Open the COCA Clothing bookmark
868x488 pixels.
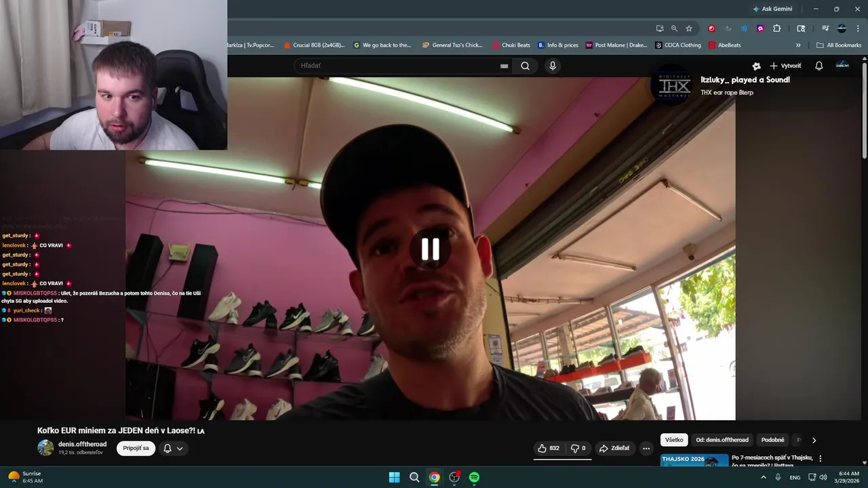coord(678,45)
